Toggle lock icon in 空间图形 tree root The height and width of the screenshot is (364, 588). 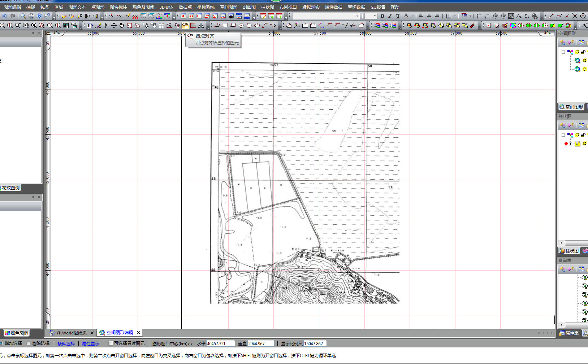pos(583,52)
